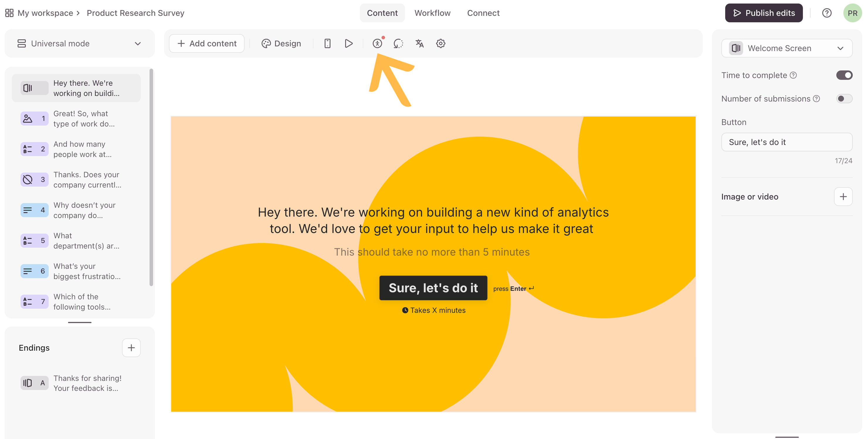Click 'This should take no more' description
The height and width of the screenshot is (439, 868).
pos(432,252)
